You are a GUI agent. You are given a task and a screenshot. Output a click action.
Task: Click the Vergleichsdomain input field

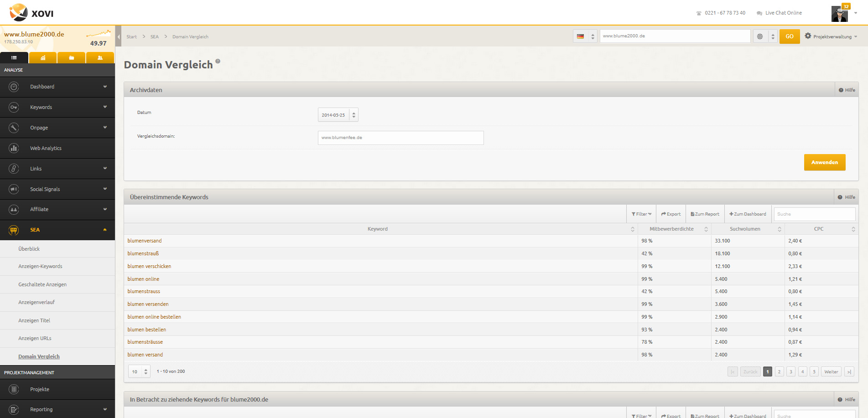pyautogui.click(x=400, y=138)
